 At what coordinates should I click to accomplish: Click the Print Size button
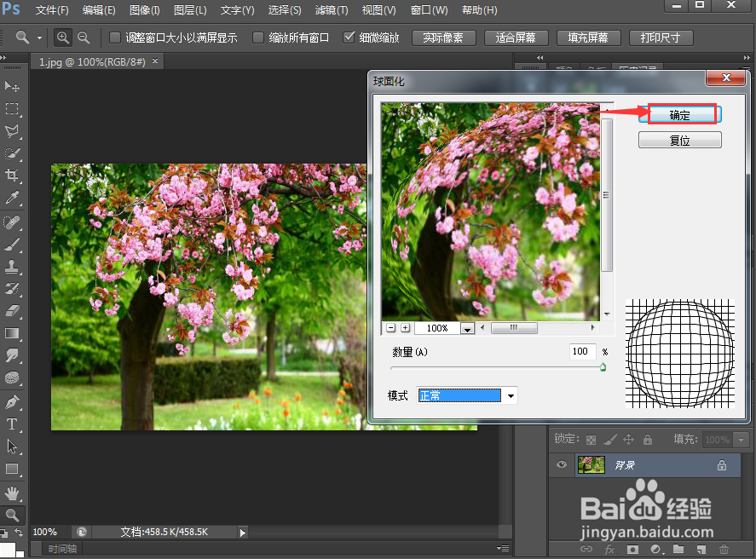click(x=661, y=37)
